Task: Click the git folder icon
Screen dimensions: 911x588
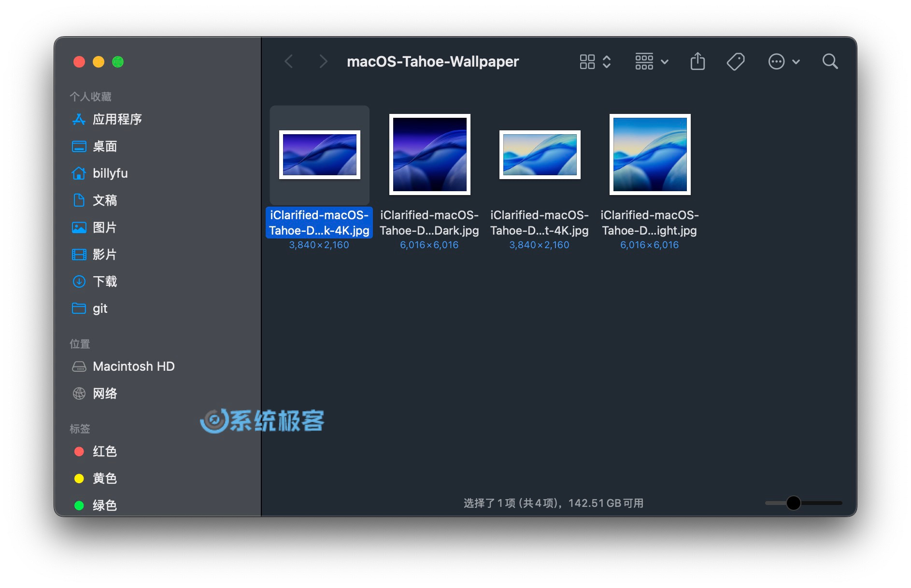Action: [79, 308]
